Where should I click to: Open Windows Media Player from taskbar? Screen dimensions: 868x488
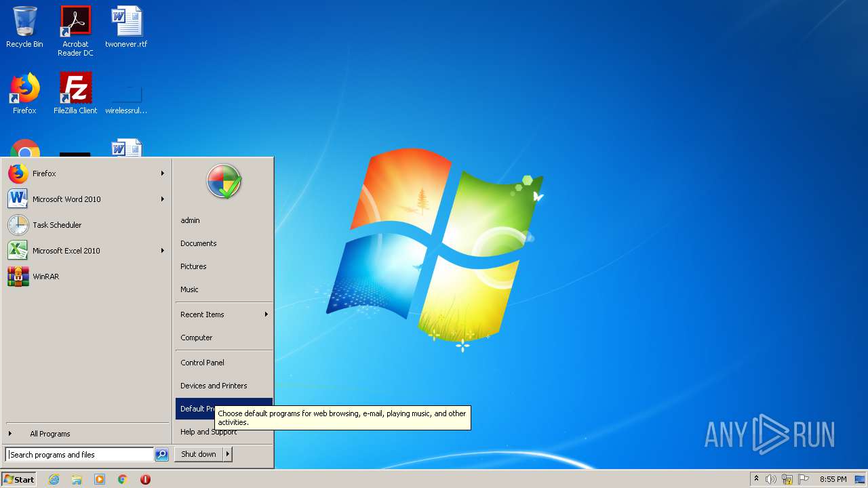100,479
